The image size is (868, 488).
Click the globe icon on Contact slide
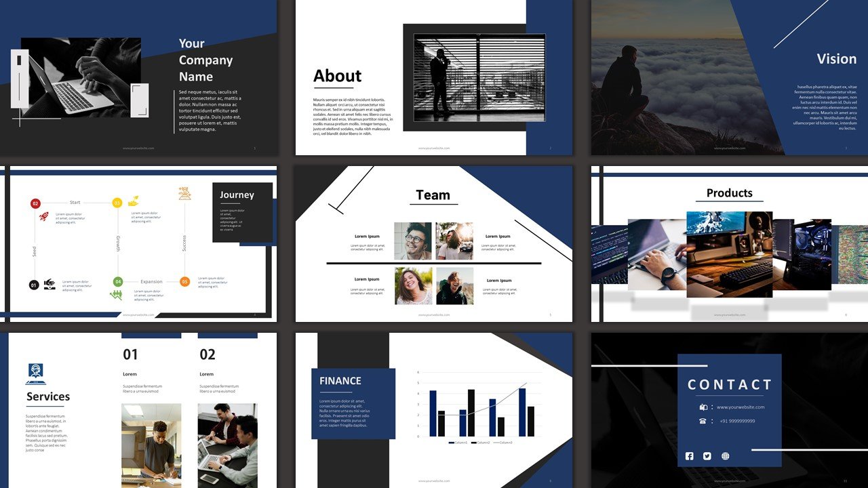[726, 456]
